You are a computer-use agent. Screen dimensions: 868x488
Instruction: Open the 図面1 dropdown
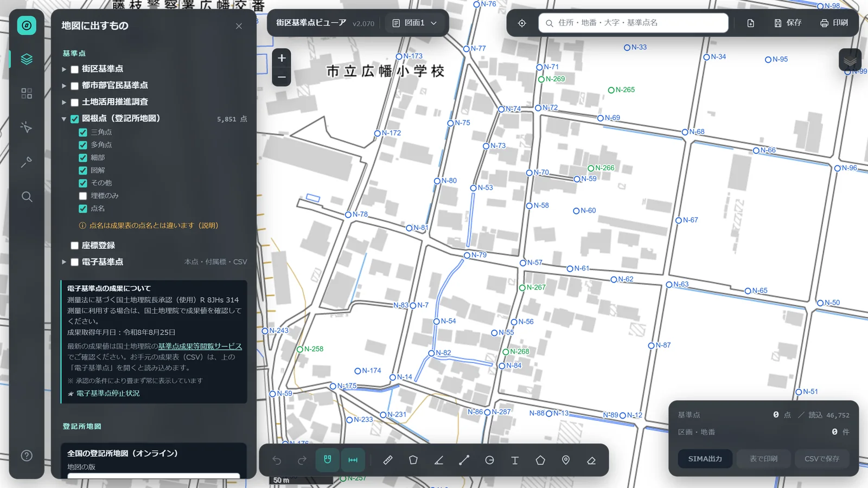(x=414, y=23)
